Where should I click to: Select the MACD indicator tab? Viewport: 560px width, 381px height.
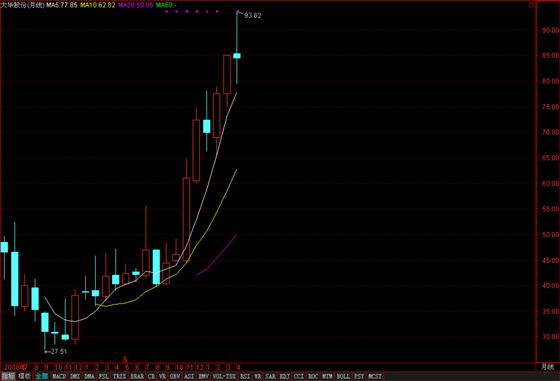tap(59, 376)
